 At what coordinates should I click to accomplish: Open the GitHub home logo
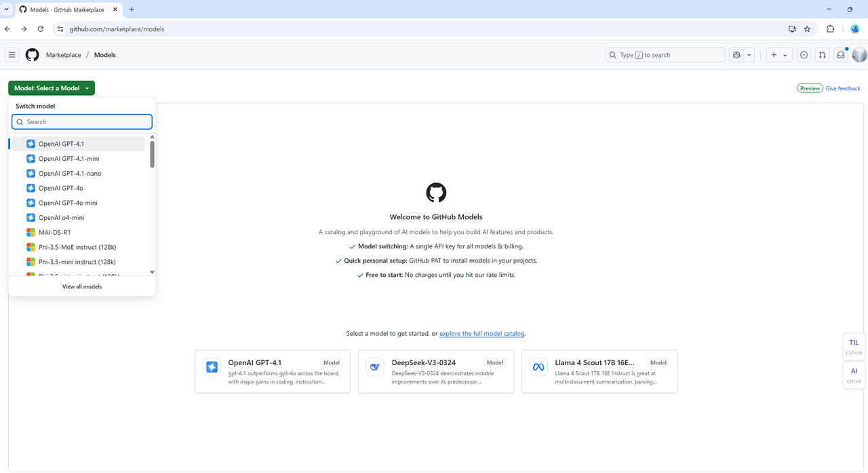coord(31,54)
